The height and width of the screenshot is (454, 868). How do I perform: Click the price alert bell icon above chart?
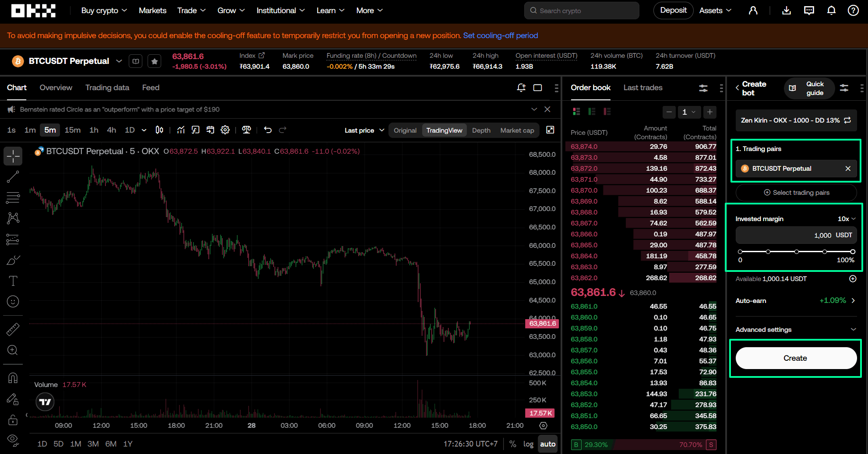521,88
